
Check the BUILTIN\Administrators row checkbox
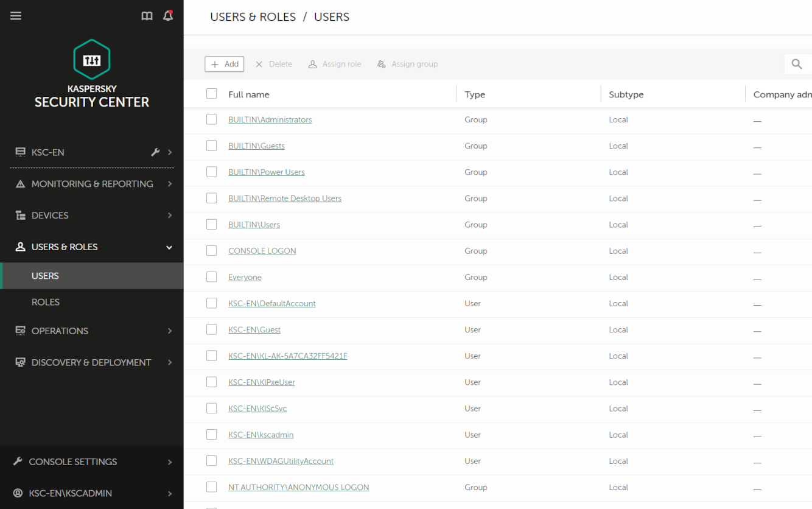211,119
